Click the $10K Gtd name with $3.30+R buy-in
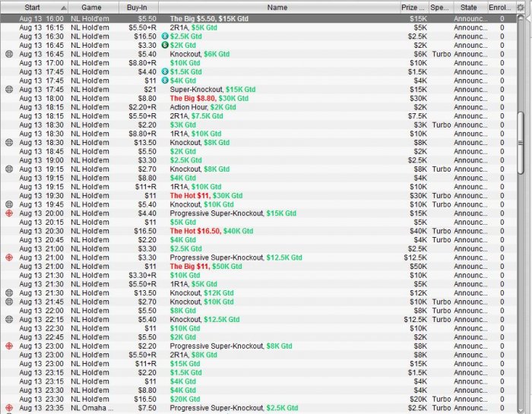The image size is (532, 414). pos(185,275)
